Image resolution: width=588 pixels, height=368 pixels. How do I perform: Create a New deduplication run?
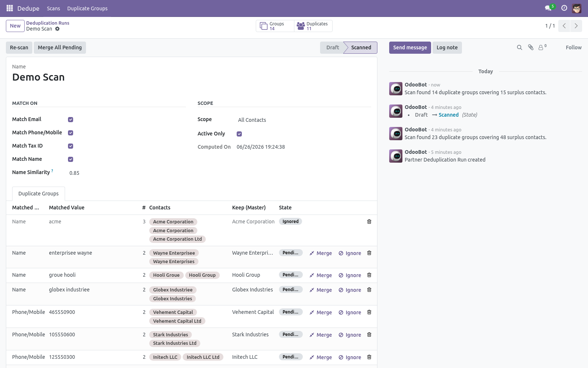pos(15,26)
